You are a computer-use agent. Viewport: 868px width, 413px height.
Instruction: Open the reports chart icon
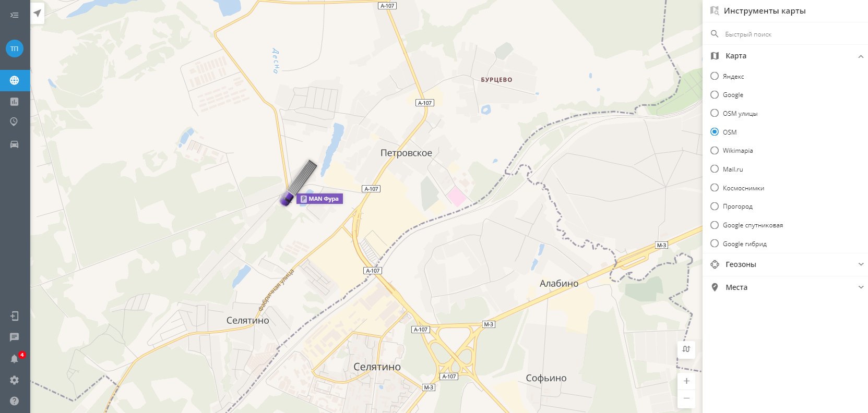[x=15, y=102]
